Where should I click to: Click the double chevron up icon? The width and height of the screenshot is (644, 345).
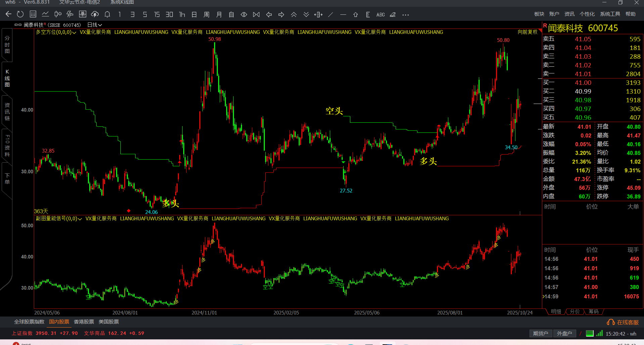pos(294,14)
